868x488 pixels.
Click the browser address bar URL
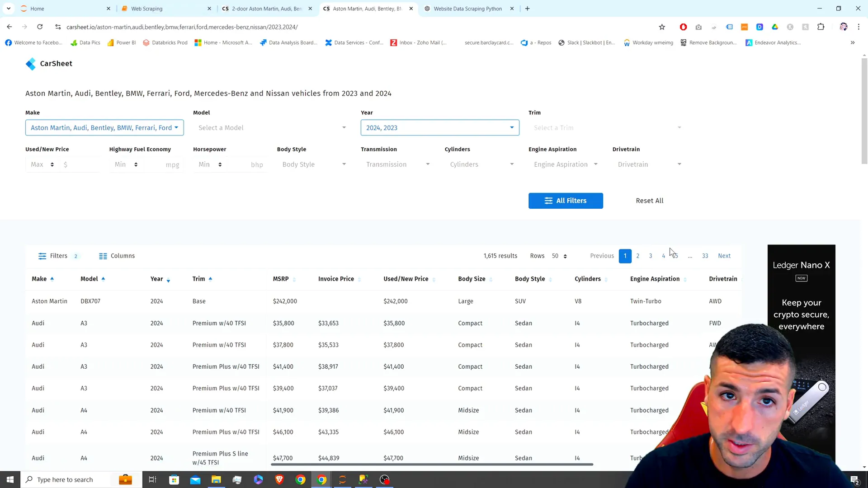tap(182, 27)
